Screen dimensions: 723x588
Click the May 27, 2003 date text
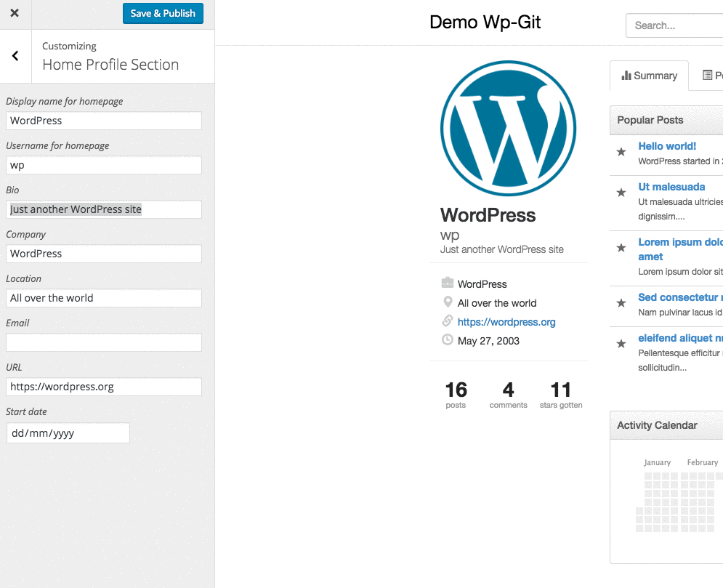click(x=488, y=341)
